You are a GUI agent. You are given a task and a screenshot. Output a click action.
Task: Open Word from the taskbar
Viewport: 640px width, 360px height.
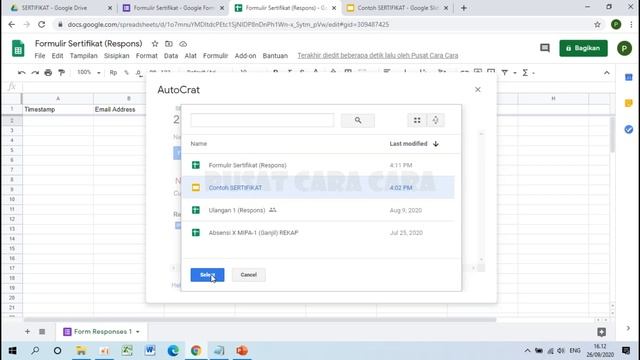(x=150, y=351)
